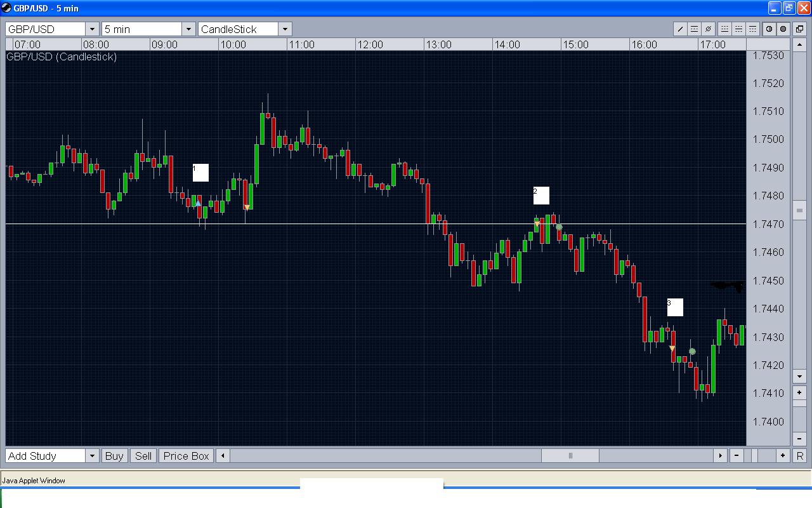Click the R reset button
This screenshot has width=812, height=508.
(x=799, y=456)
